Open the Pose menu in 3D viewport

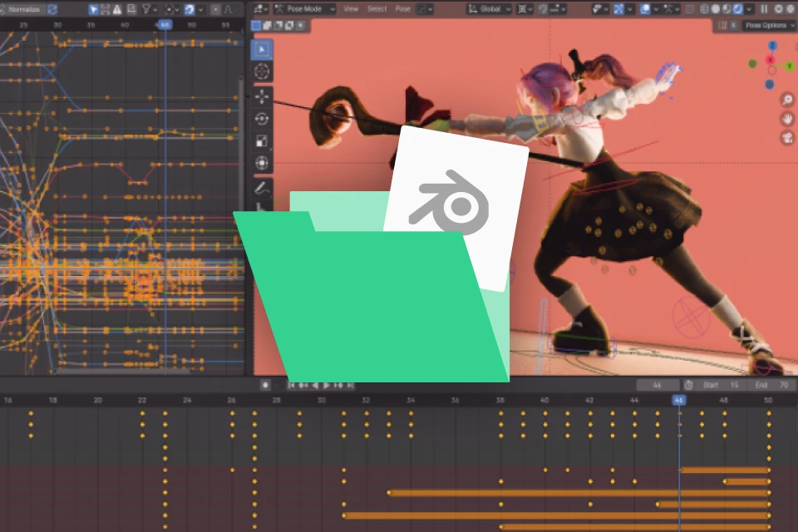402,9
